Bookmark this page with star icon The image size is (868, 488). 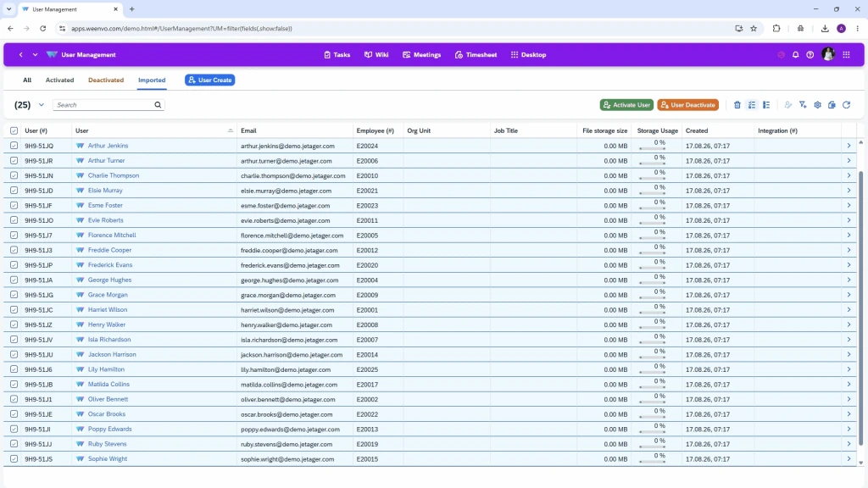754,28
